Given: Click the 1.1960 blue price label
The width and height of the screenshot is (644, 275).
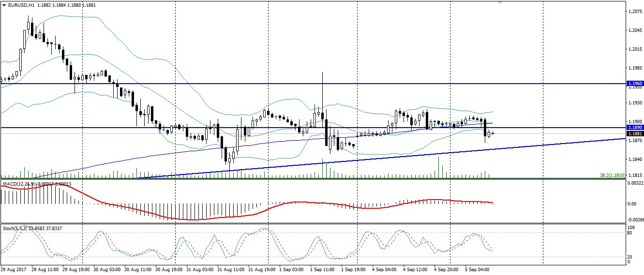Looking at the screenshot, I should 635,83.
